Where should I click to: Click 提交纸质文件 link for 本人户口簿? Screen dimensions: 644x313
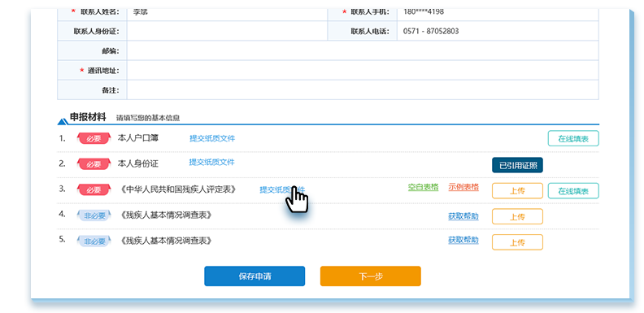pyautogui.click(x=212, y=138)
